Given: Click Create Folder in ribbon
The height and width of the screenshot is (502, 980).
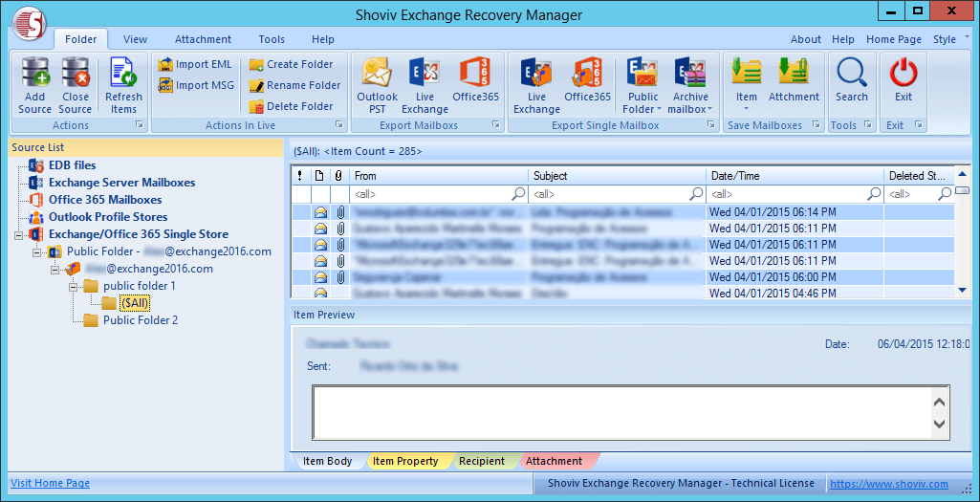Looking at the screenshot, I should point(291,64).
